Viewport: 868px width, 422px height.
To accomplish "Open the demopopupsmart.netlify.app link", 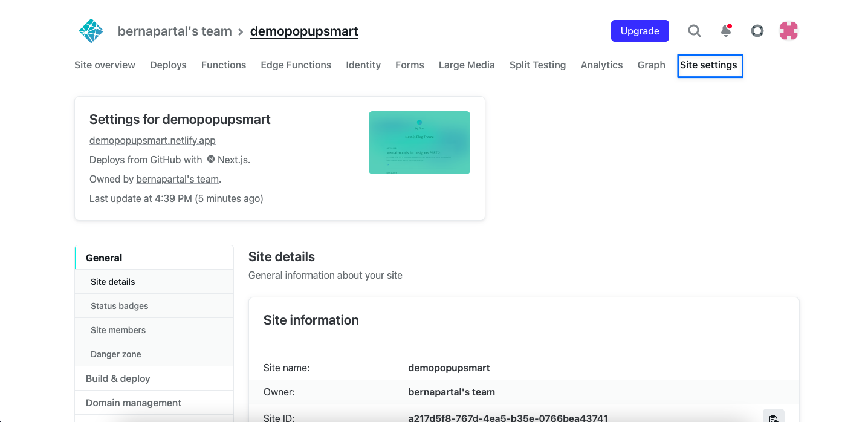I will [152, 140].
